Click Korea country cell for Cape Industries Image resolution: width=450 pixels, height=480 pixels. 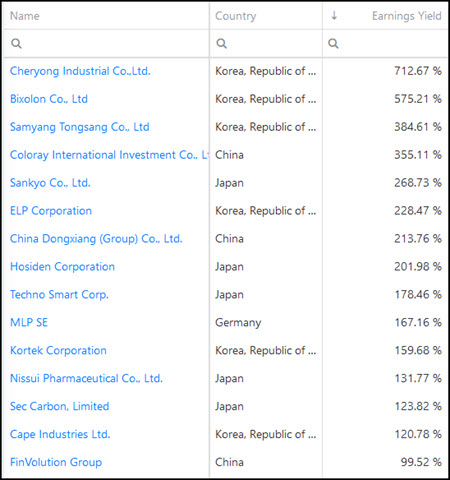click(266, 434)
